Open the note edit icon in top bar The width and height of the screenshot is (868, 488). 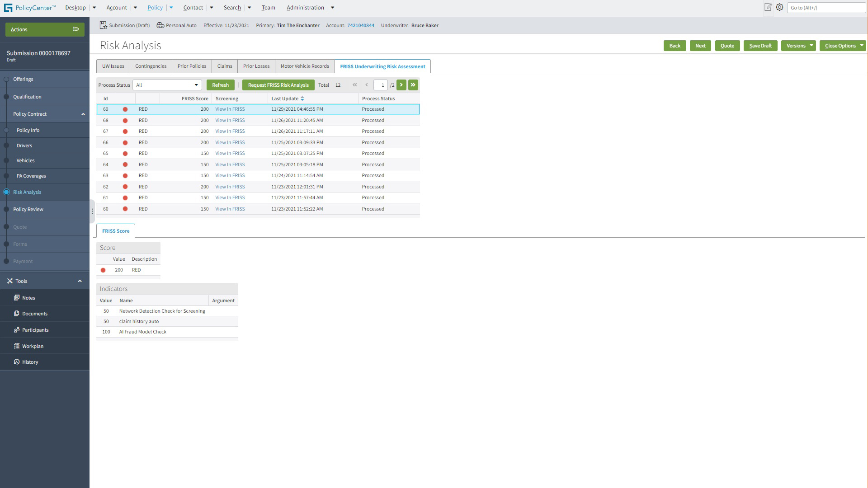click(768, 7)
